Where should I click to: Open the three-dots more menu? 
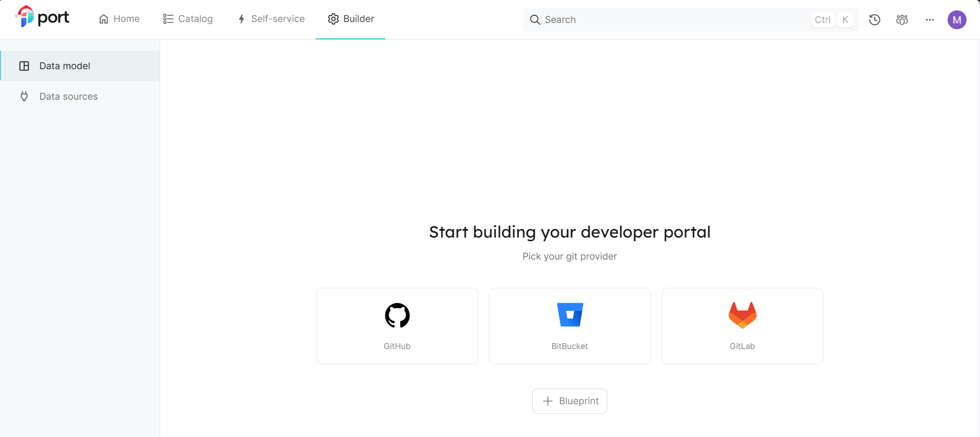tap(930, 20)
